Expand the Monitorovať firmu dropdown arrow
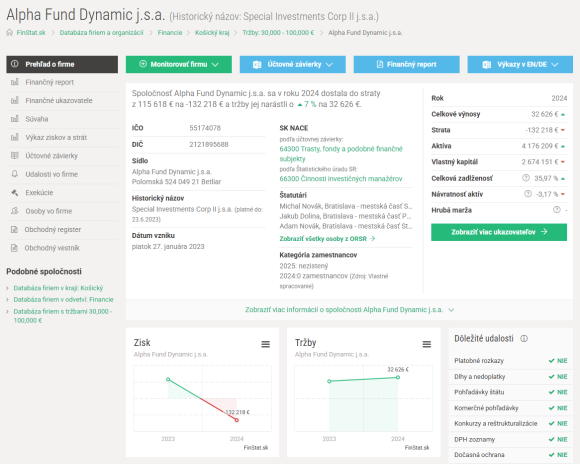The image size is (580, 464). pyautogui.click(x=215, y=64)
